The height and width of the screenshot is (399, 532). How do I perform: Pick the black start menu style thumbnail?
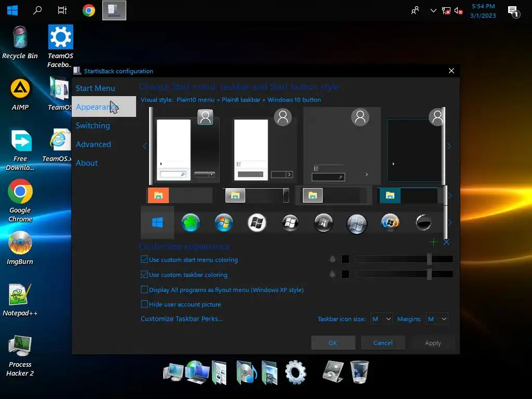coord(415,147)
